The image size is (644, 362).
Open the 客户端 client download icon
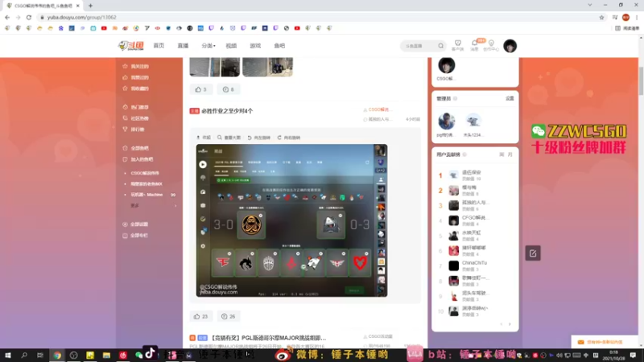click(x=457, y=45)
